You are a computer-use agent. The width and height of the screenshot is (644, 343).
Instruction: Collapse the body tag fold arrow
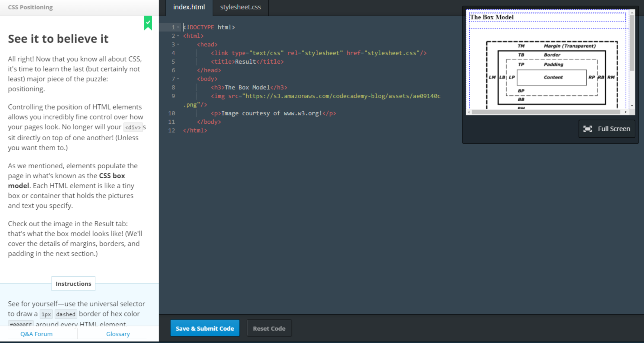[178, 79]
